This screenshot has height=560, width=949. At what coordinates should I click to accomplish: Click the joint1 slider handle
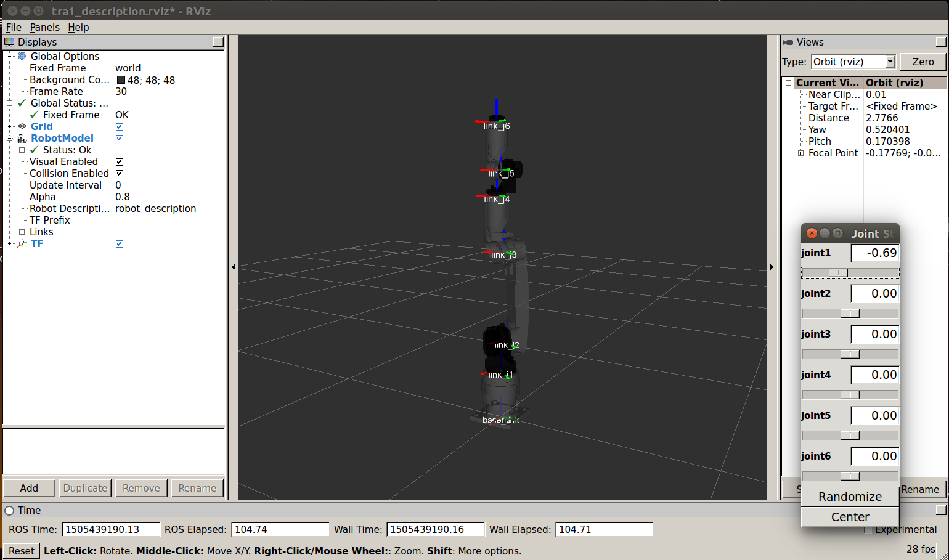(838, 272)
